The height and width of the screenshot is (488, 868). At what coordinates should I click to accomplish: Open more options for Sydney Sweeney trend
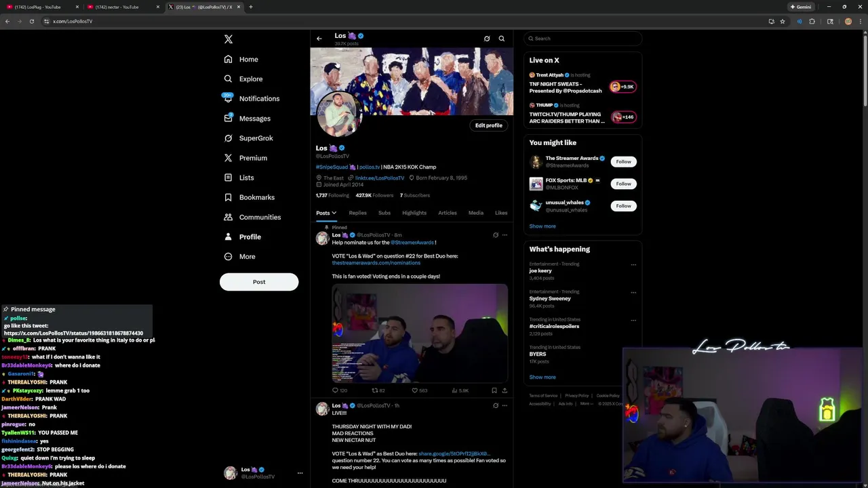point(633,293)
